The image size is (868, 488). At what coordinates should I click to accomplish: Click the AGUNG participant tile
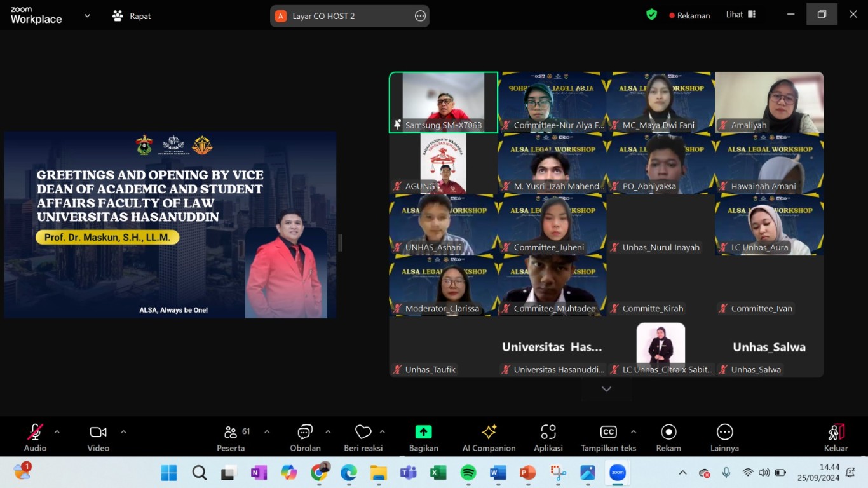pos(444,163)
